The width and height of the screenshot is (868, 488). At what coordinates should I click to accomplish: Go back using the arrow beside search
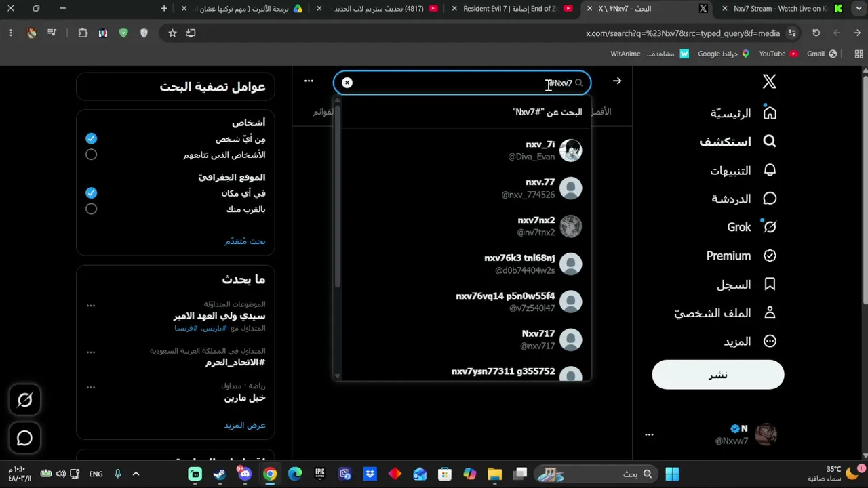tap(617, 81)
